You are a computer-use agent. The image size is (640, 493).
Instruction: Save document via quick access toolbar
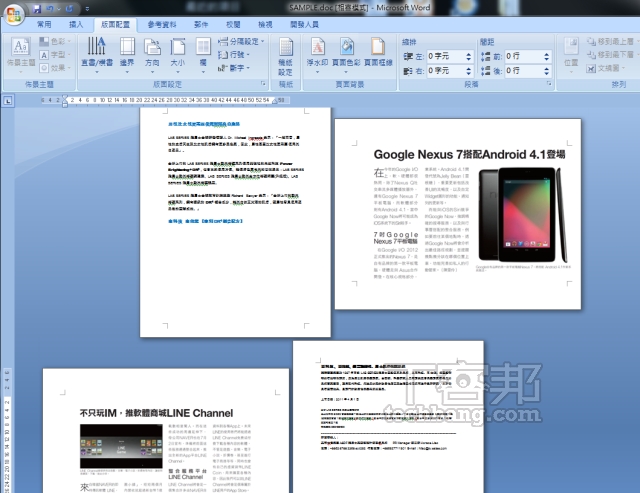point(37,8)
